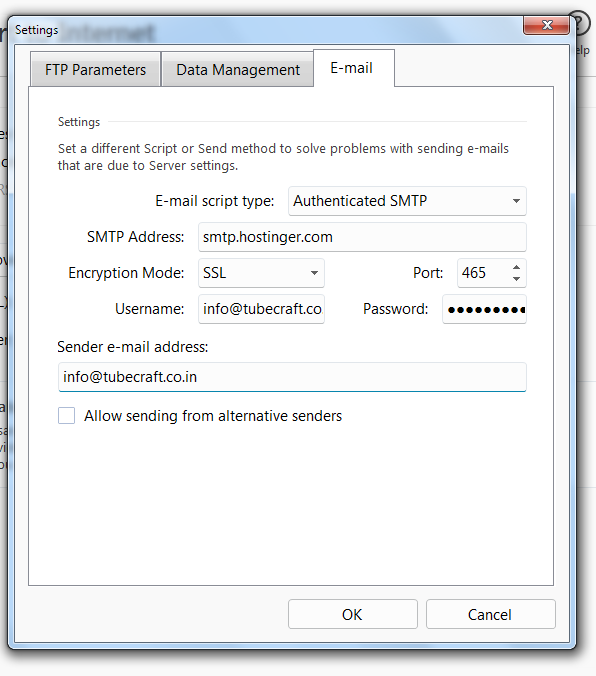Click the Settings dialog title bar
This screenshot has width=596, height=676.
(267, 30)
